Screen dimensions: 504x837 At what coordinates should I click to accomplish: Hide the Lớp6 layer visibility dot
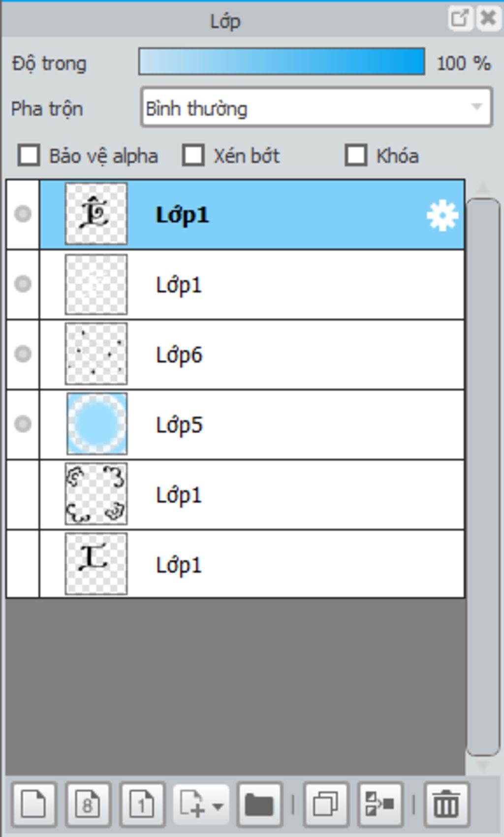pyautogui.click(x=23, y=354)
